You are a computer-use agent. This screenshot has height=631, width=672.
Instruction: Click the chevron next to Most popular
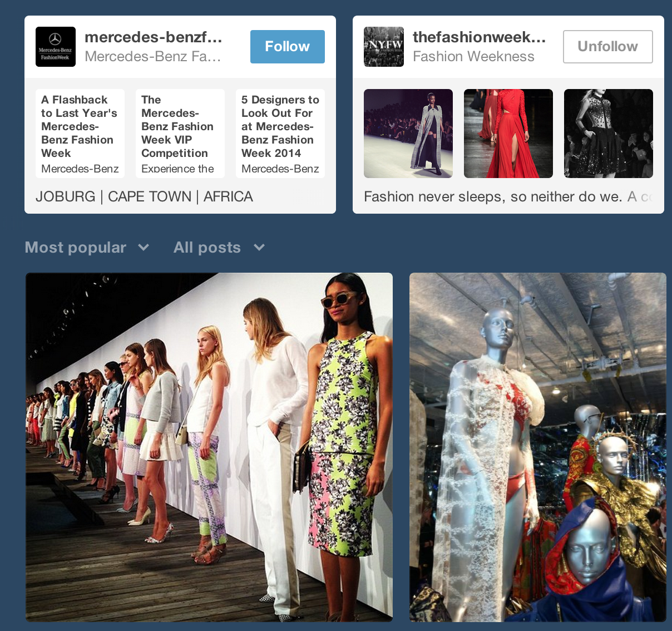coord(144,248)
